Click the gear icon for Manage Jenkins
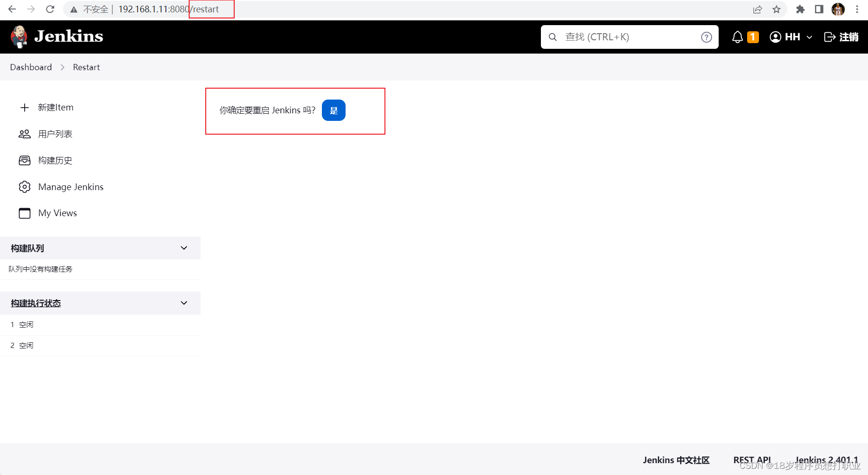 coord(25,187)
